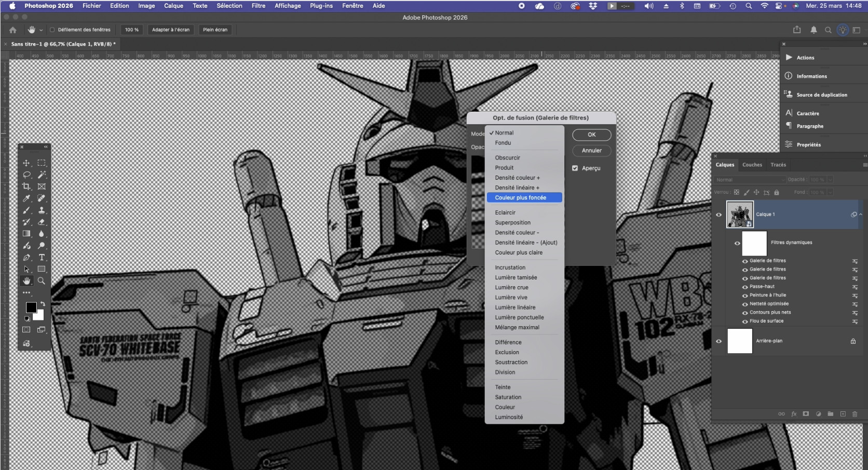Click the black foreground color swatch
The image size is (868, 470).
(31, 307)
